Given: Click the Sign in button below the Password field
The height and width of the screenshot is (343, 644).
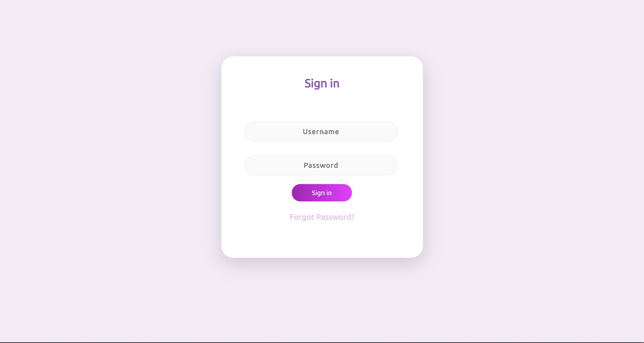Looking at the screenshot, I should (x=322, y=193).
